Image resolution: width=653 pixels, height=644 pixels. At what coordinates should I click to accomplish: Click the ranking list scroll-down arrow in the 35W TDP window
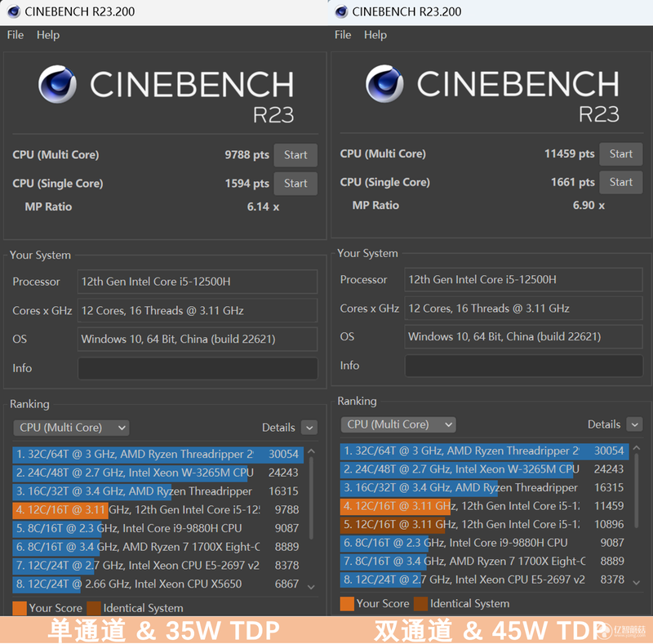click(311, 588)
